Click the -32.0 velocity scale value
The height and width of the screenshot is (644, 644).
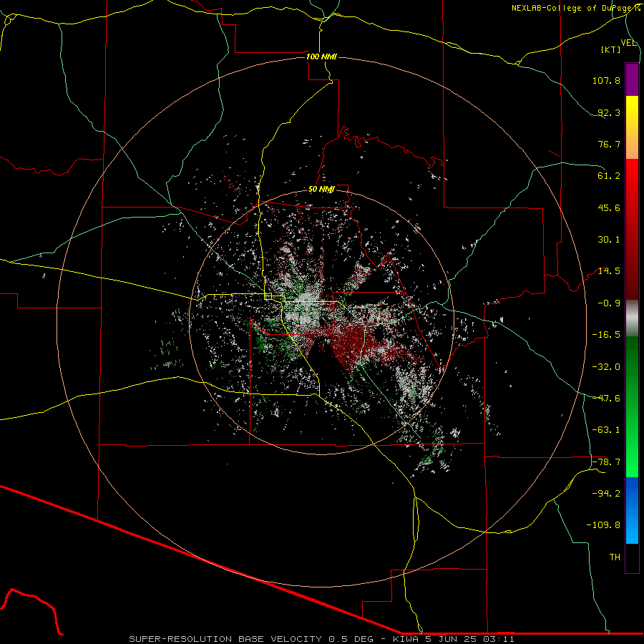point(606,367)
